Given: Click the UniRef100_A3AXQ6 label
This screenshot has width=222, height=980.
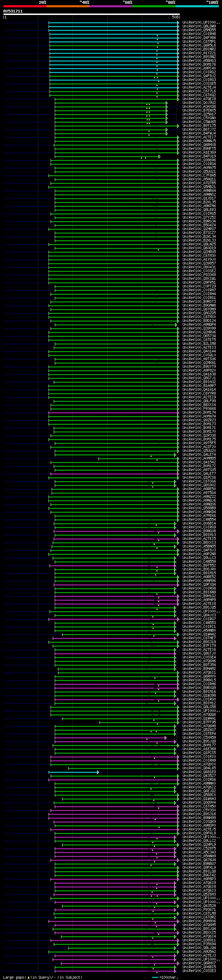Looking at the screenshot, I should [x=199, y=107].
